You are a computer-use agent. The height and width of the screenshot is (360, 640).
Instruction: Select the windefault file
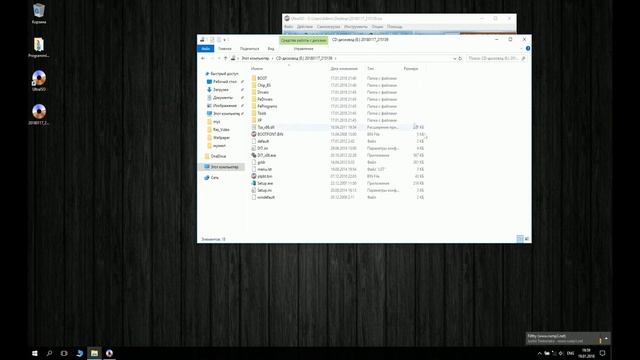tap(266, 197)
